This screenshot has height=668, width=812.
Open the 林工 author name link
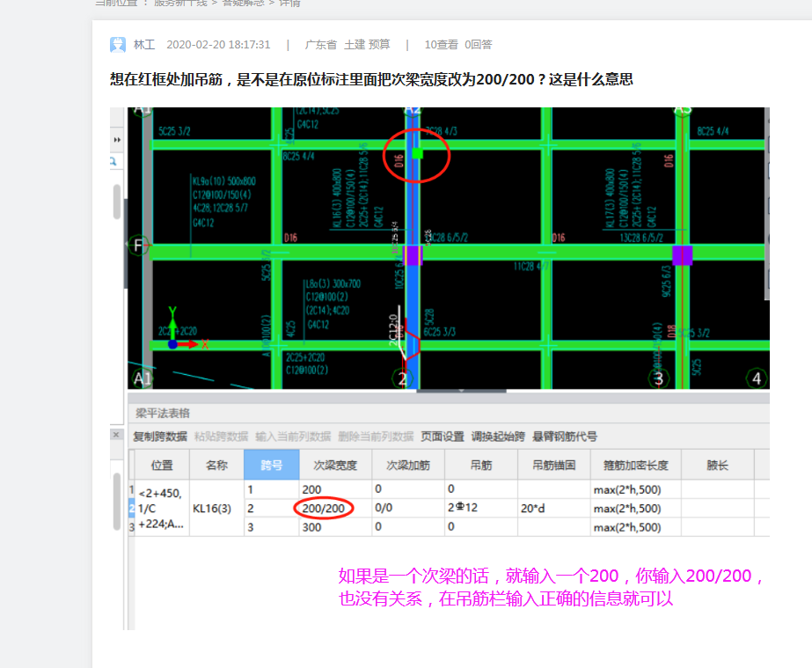[144, 45]
